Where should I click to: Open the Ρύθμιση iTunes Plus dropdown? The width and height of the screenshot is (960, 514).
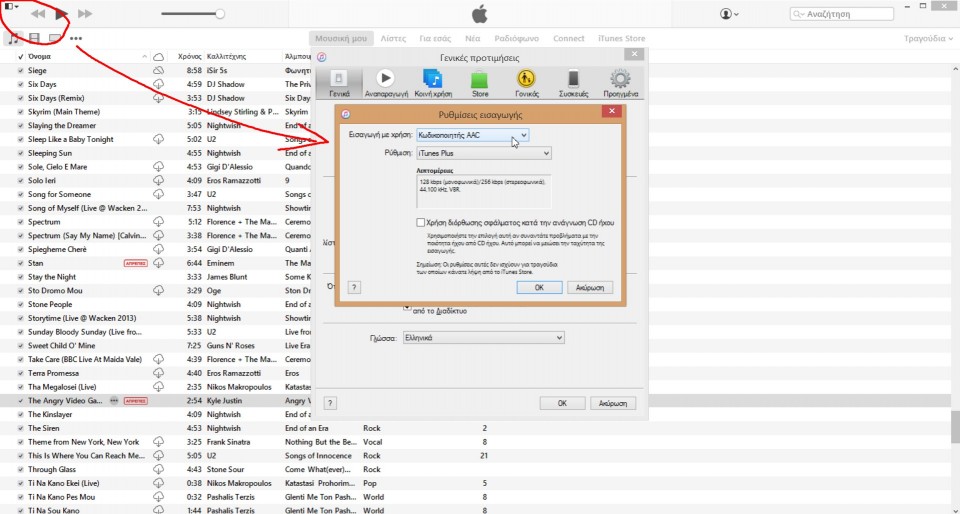[x=484, y=154]
